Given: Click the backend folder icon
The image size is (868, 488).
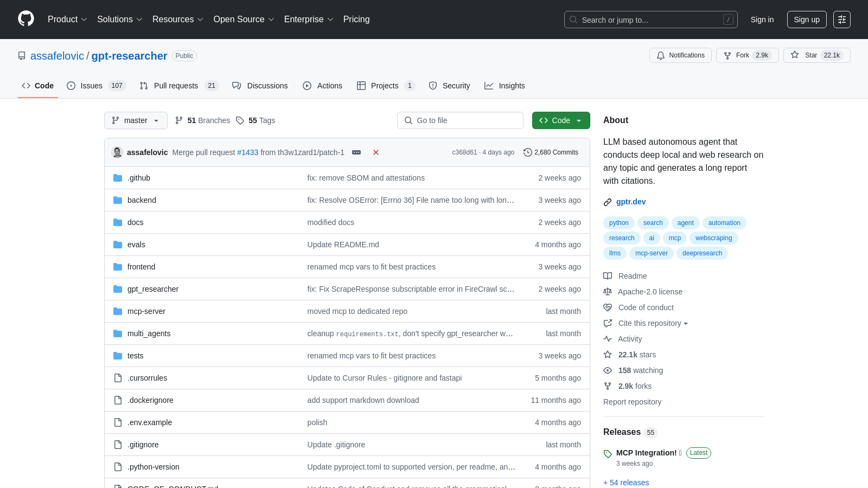Looking at the screenshot, I should coord(118,200).
